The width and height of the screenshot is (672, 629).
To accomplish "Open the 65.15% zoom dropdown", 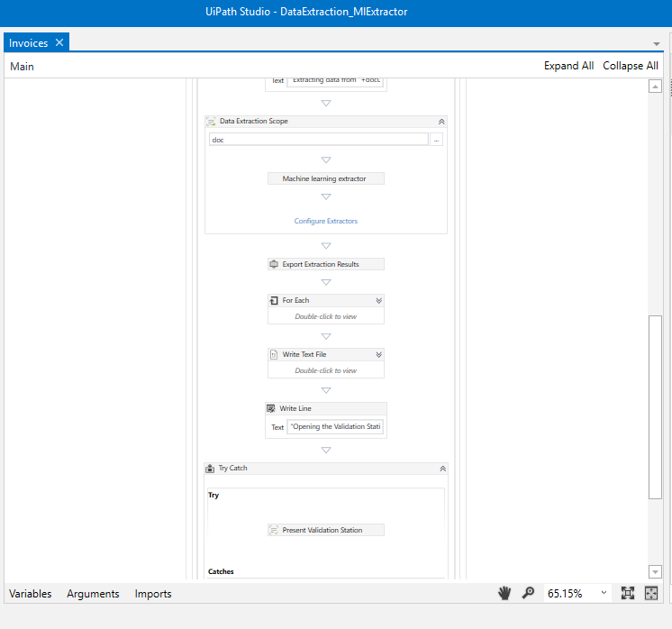I will coord(604,593).
